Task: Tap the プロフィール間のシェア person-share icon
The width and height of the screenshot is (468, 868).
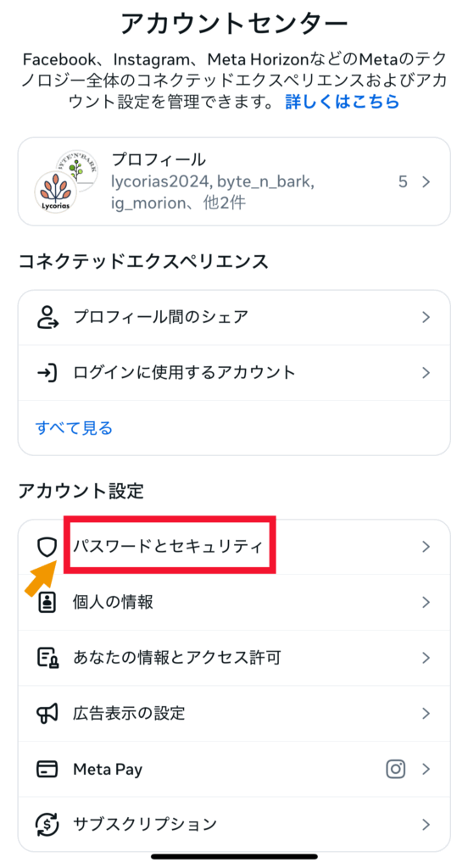Action: [x=47, y=317]
